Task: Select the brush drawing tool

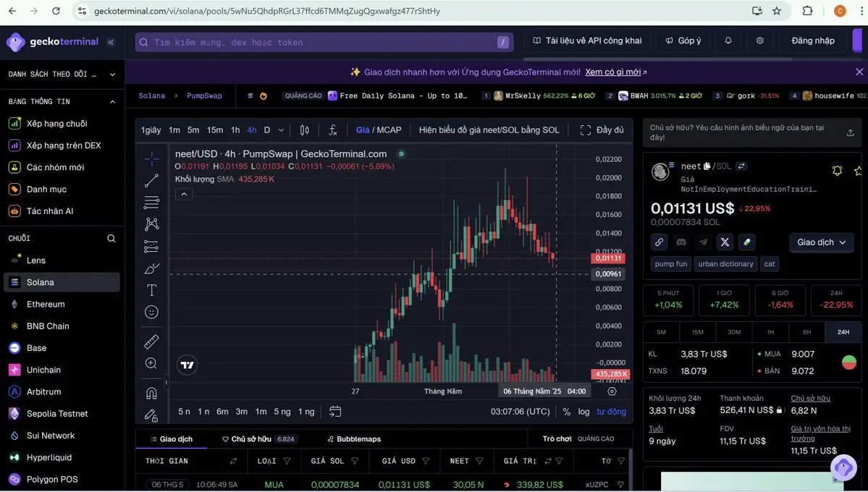Action: click(151, 268)
